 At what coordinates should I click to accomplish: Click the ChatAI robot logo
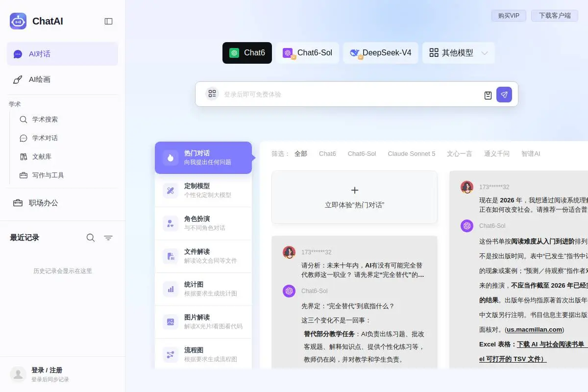18,21
